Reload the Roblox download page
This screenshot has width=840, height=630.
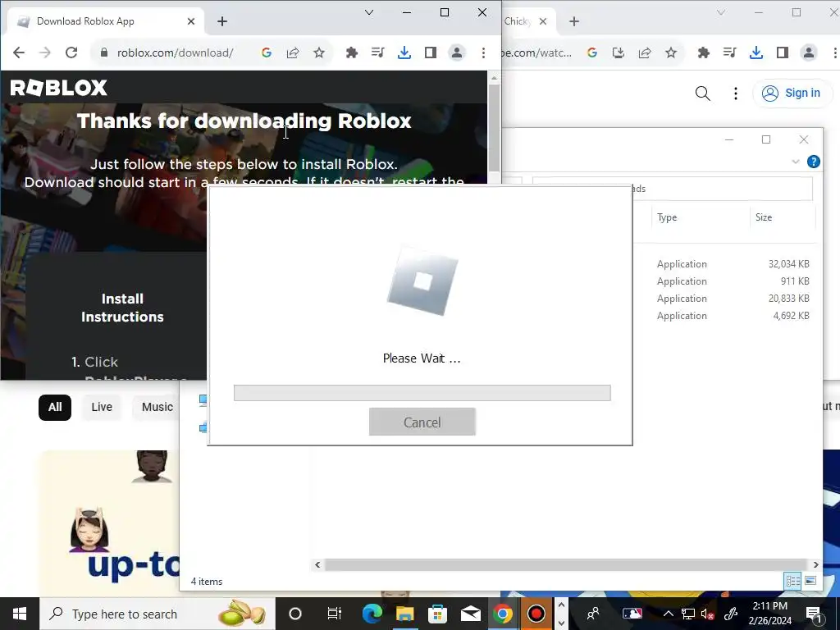click(71, 52)
